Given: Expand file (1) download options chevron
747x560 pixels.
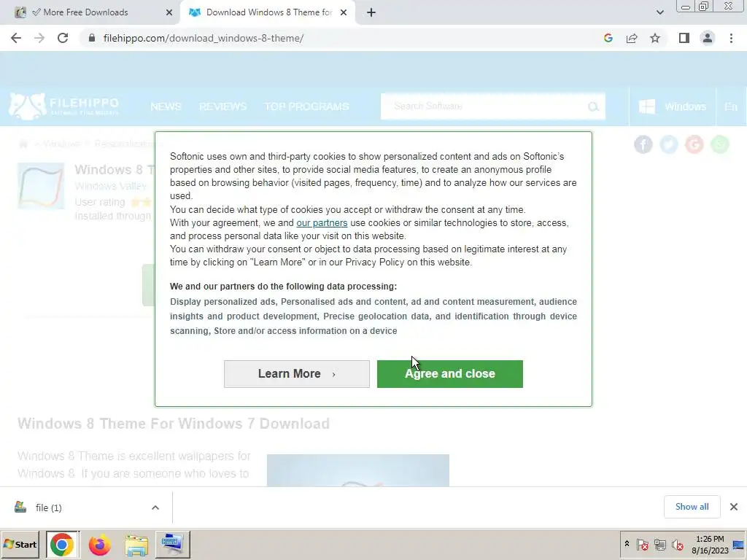Looking at the screenshot, I should tap(155, 507).
